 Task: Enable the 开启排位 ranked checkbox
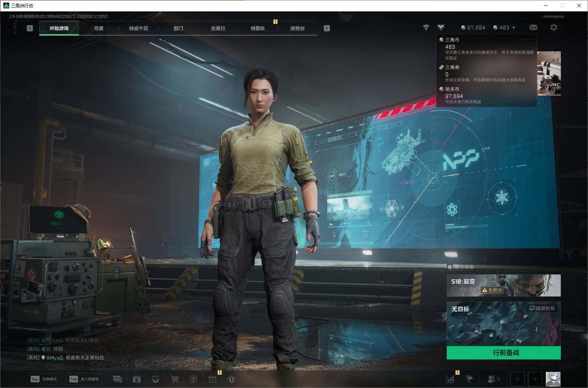tap(454, 290)
